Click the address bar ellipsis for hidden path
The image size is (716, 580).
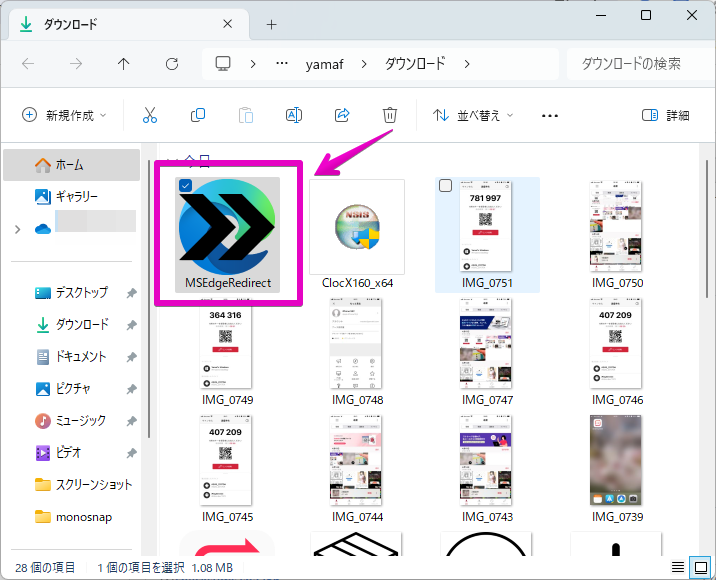pos(282,63)
